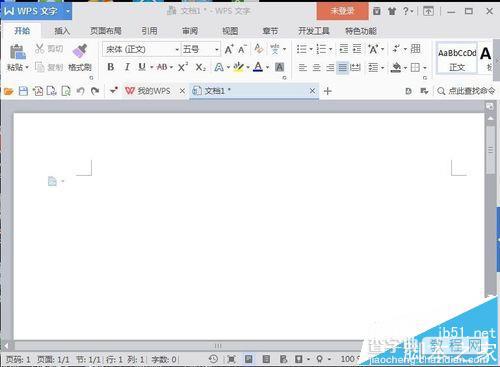Toggle superscript X² formatting
Screen dimensions: 500x367
[182, 67]
